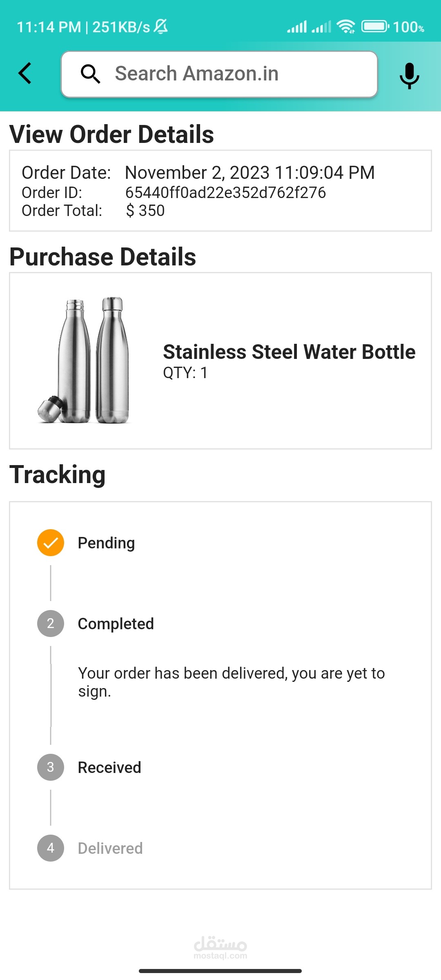The height and width of the screenshot is (980, 441).
Task: Tap the back arrow icon
Action: 25,73
